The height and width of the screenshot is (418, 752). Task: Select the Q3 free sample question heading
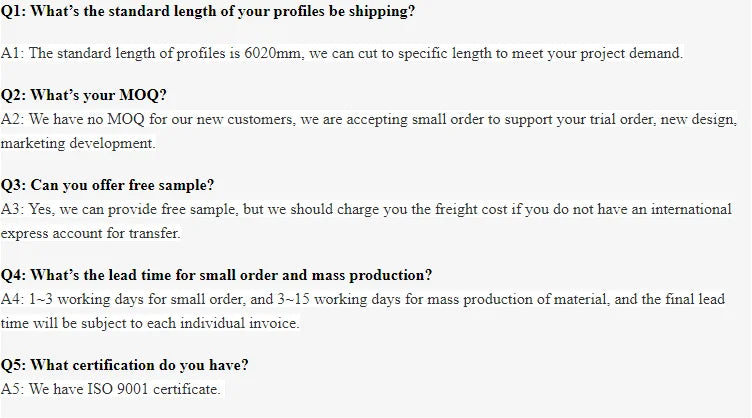pyautogui.click(x=107, y=185)
